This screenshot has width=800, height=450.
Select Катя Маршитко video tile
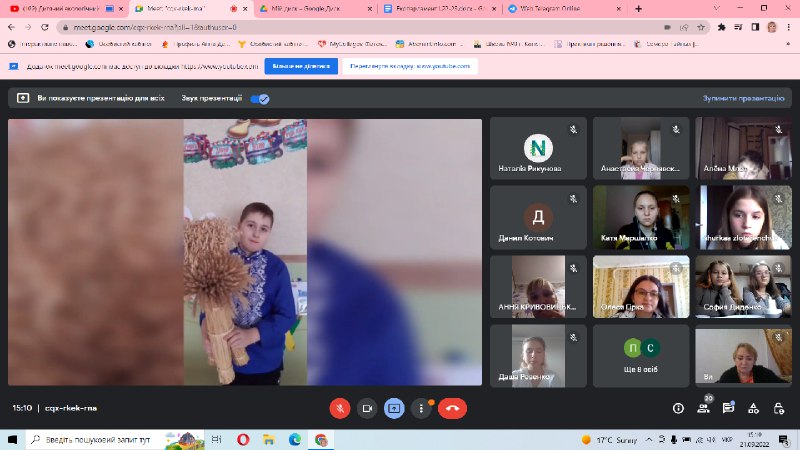[641, 218]
